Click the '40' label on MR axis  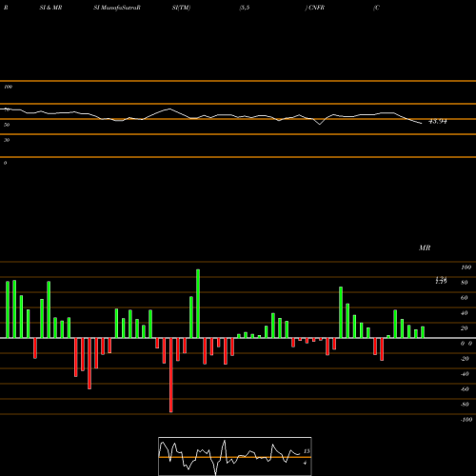point(465,313)
